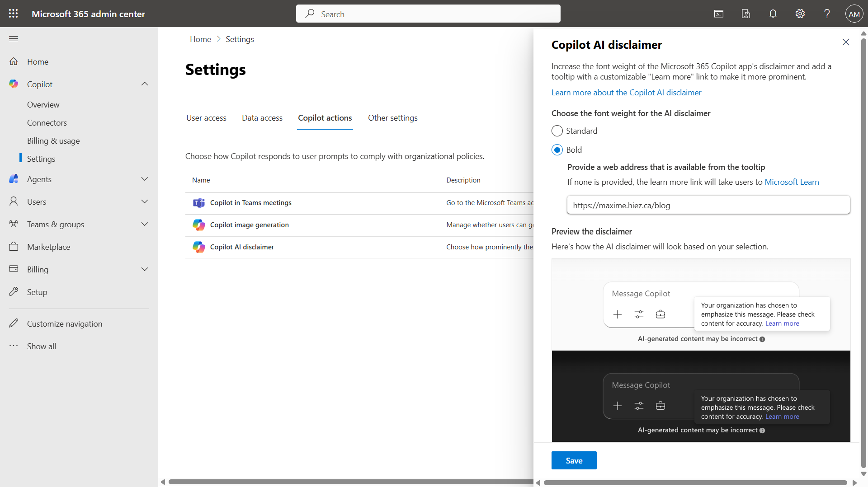Click the horizontal scrollbar under settings list
The image size is (868, 487).
tap(348, 482)
